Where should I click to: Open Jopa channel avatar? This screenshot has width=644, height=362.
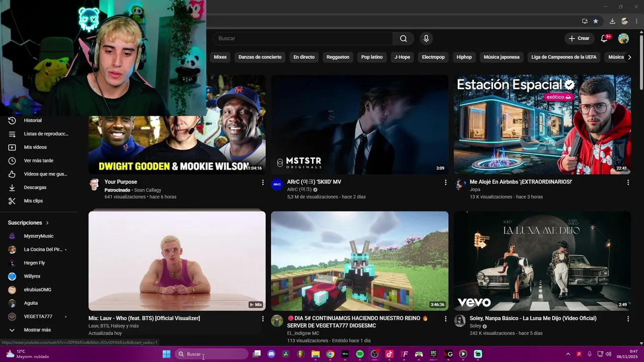coord(460,185)
